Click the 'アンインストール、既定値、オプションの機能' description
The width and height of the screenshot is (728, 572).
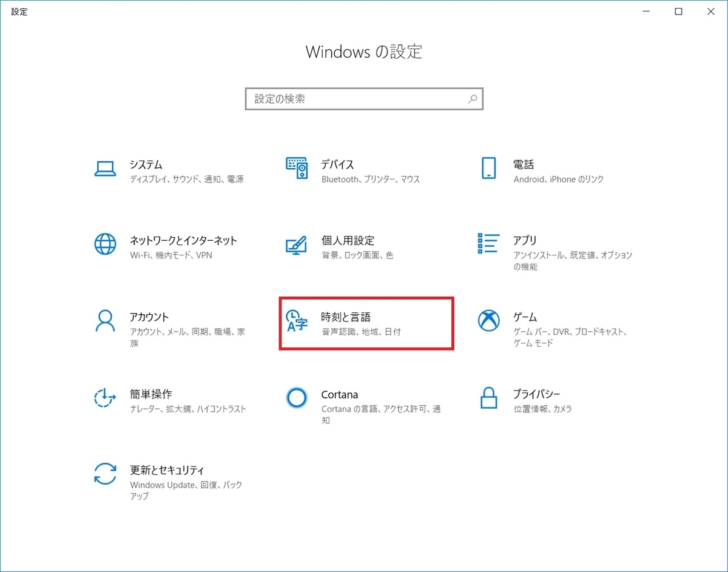[573, 261]
